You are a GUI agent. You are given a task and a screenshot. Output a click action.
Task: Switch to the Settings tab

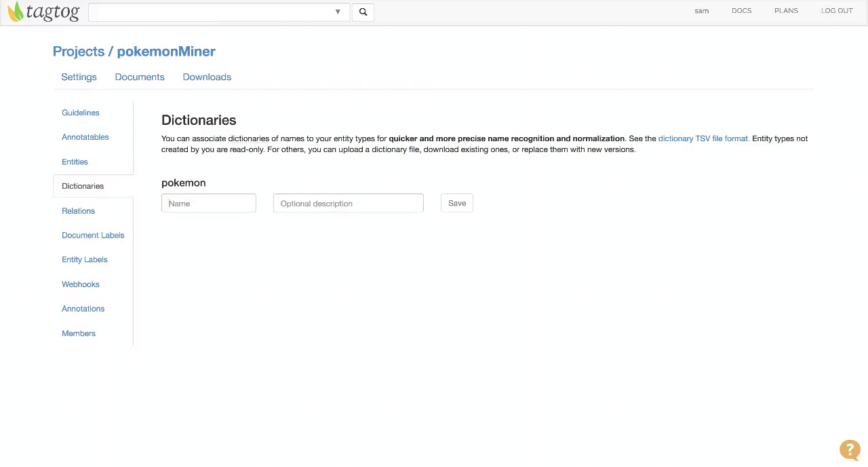[x=79, y=77]
